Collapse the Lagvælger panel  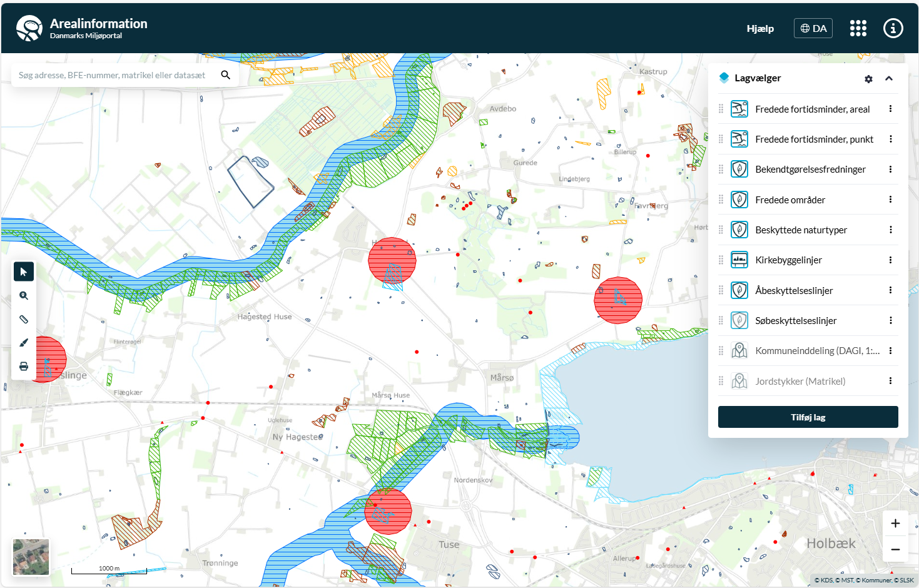(x=888, y=79)
